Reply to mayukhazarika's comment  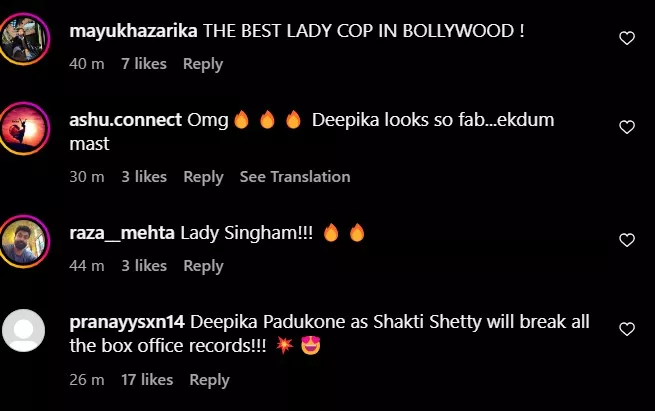tap(203, 64)
